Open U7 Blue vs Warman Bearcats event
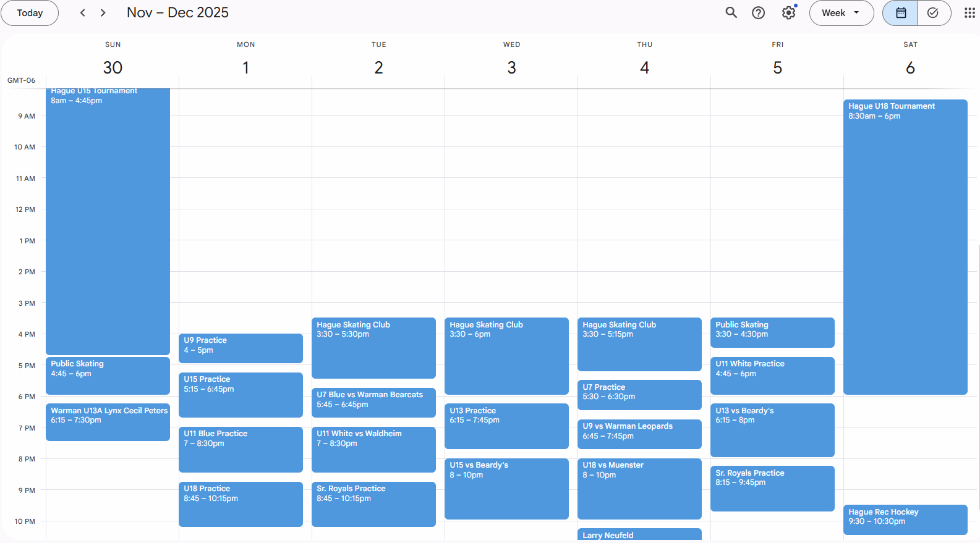This screenshot has width=980, height=543. click(373, 402)
